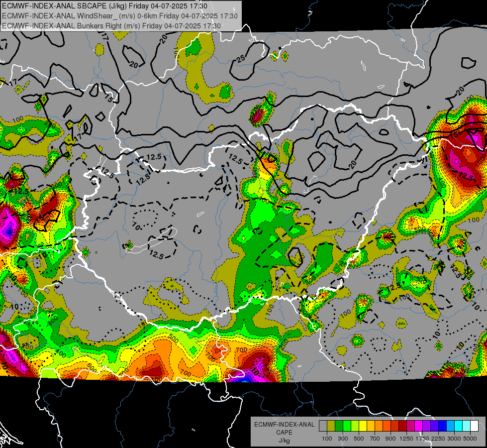Viewport: 487px width, 448px height.
Task: Click the ECMWF-INDEX-ANAL legend title
Action: pyautogui.click(x=285, y=425)
